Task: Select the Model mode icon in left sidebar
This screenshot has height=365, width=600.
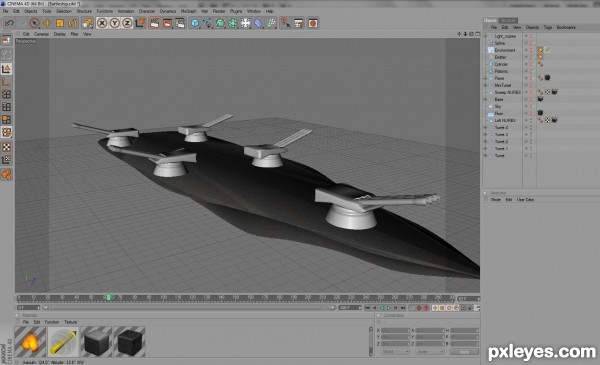Action: (7, 69)
